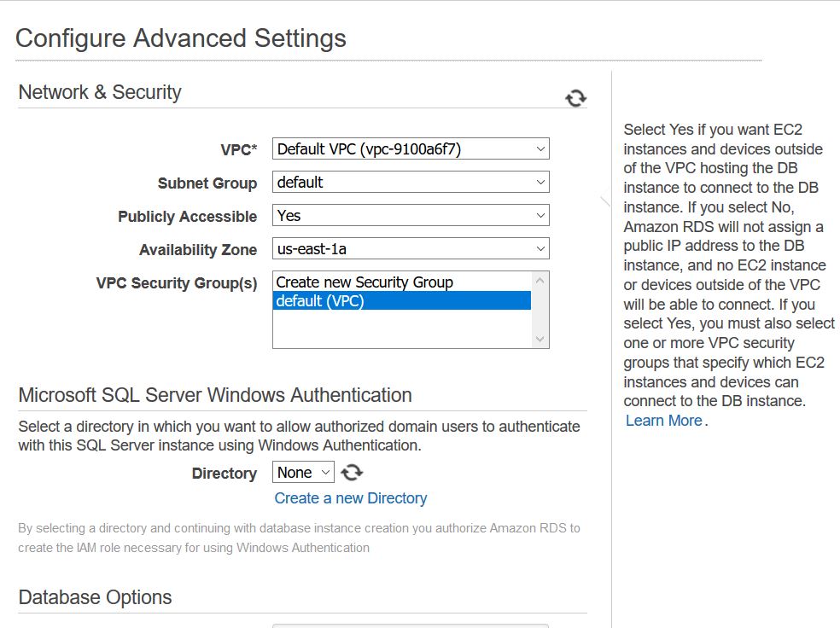Screen dimensions: 840x628
Task: Click the down arrow in security group list
Action: coord(540,339)
